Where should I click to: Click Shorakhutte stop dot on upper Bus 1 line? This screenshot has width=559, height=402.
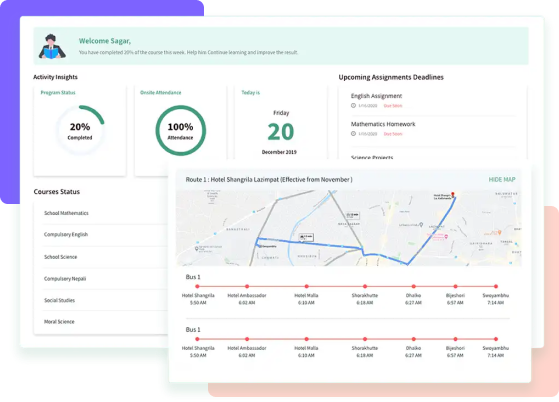[365, 287]
